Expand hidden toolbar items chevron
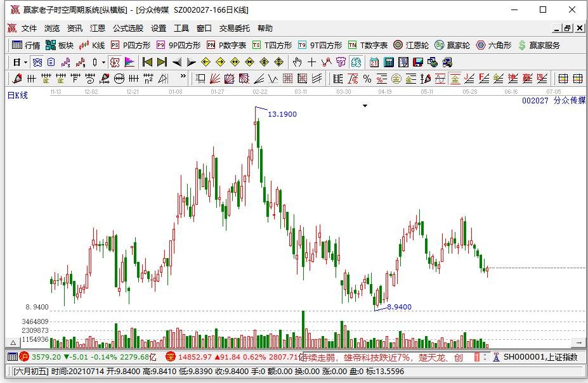The height and width of the screenshot is (383, 588). (183, 76)
